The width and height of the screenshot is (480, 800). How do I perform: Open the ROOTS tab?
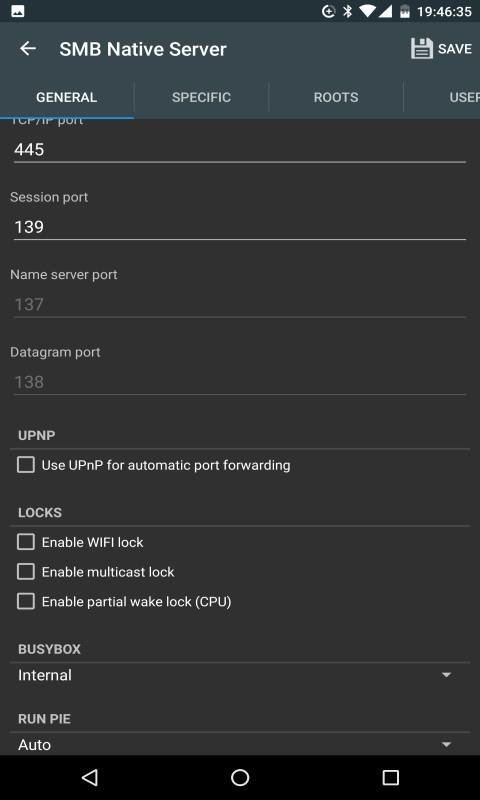pos(336,97)
